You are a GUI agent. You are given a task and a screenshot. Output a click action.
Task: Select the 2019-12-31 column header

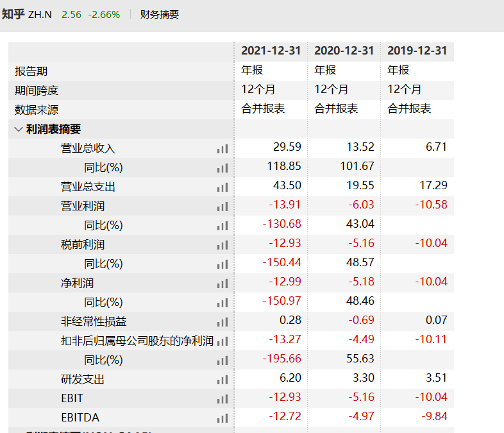click(417, 51)
